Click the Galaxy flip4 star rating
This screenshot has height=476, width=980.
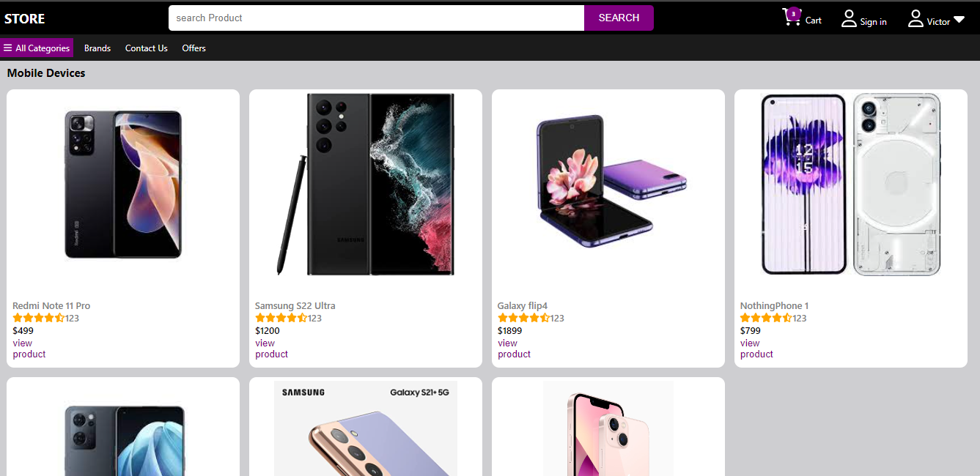tap(523, 318)
